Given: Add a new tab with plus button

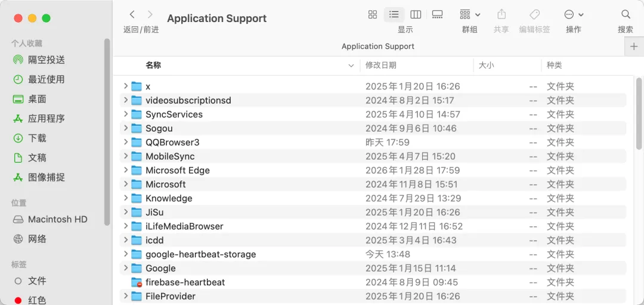Looking at the screenshot, I should 633,46.
